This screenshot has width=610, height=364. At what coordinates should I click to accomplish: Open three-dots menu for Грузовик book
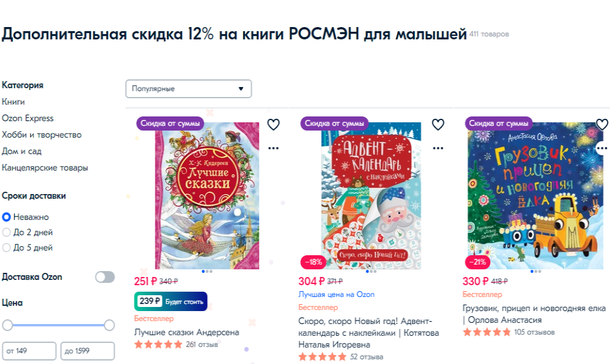pos(602,148)
